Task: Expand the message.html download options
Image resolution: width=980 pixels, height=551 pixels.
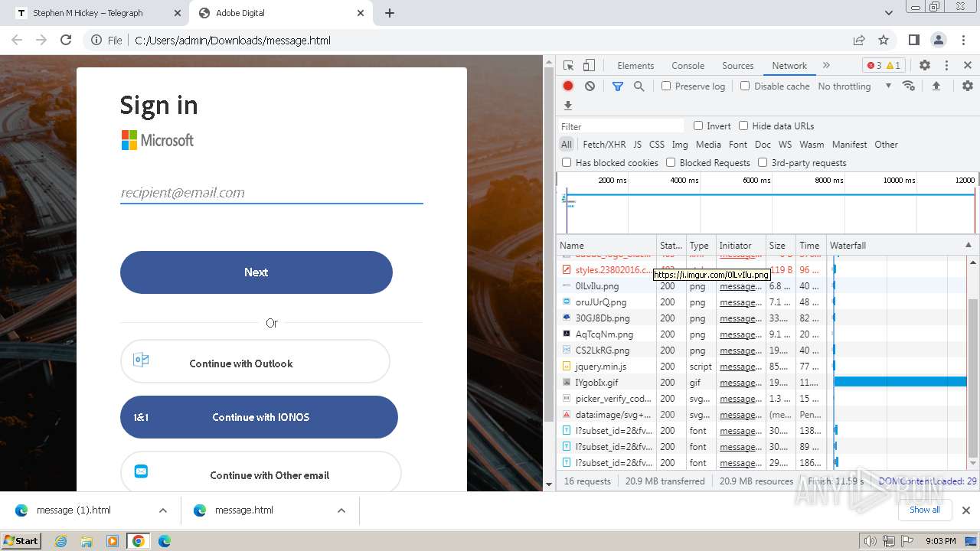Action: [341, 510]
